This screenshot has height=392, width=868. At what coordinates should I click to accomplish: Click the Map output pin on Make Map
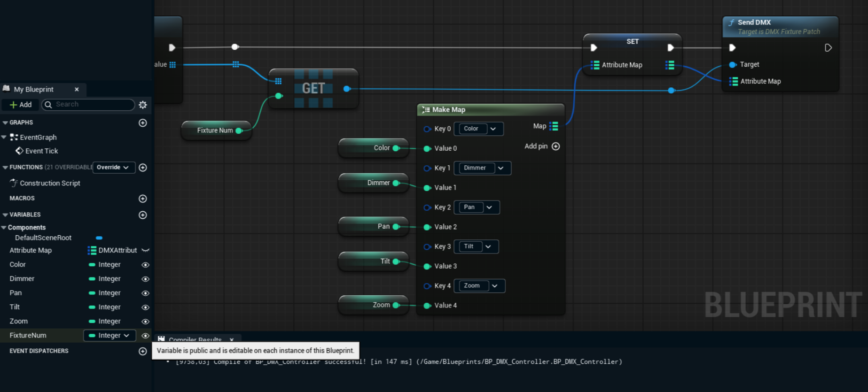point(554,126)
